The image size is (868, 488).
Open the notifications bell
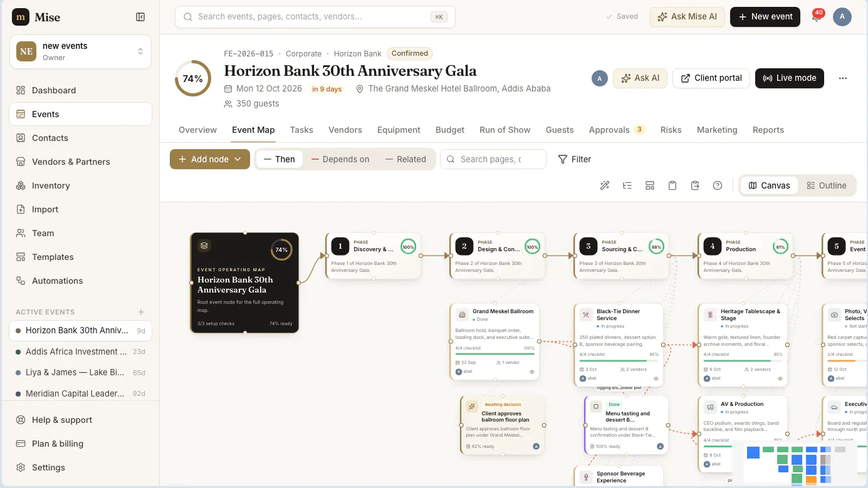tap(817, 17)
